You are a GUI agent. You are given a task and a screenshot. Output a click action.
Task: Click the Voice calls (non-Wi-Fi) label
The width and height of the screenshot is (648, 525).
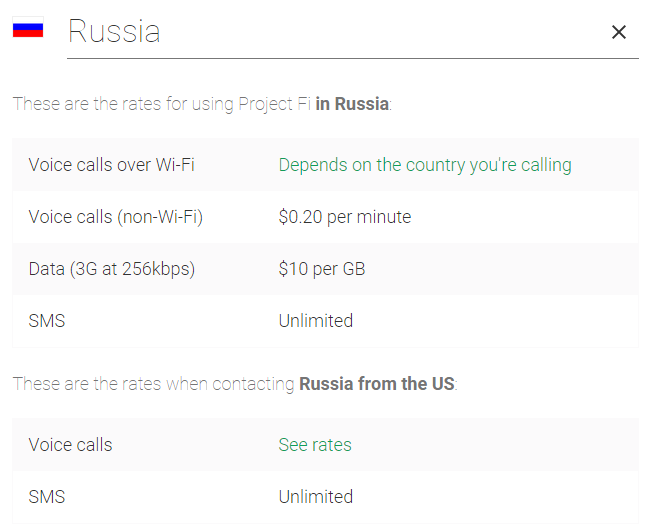116,217
